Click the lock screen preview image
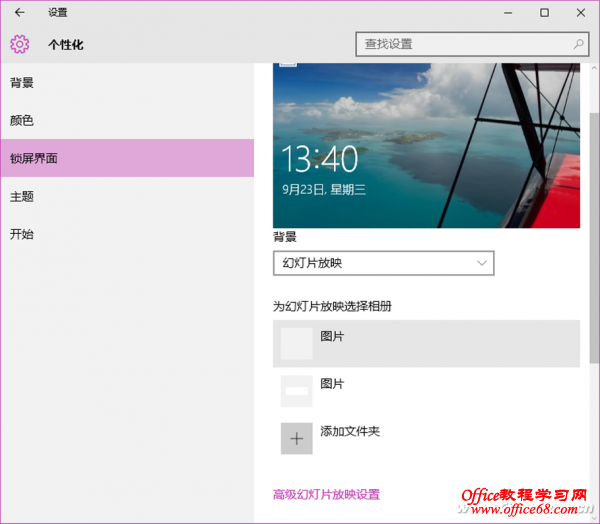Screen dimensions: 600x524 pyautogui.click(x=426, y=145)
